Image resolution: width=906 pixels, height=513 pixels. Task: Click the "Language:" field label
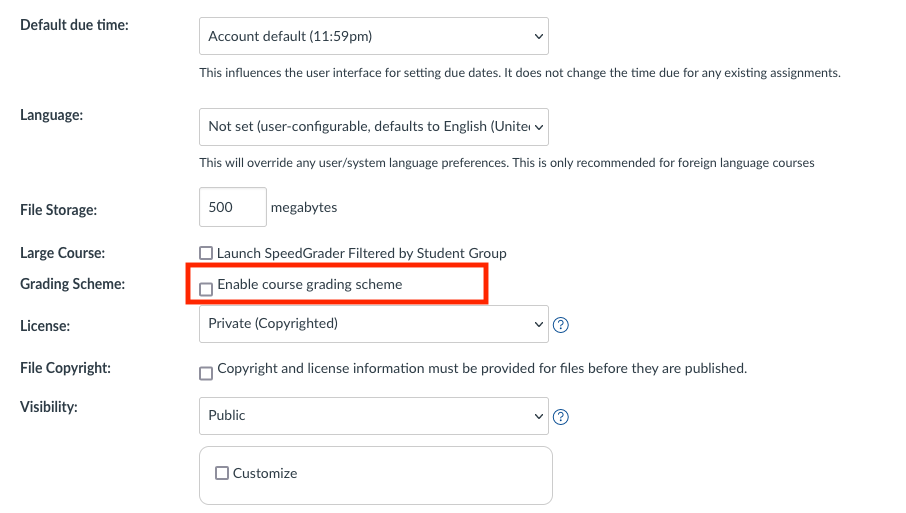click(x=51, y=115)
